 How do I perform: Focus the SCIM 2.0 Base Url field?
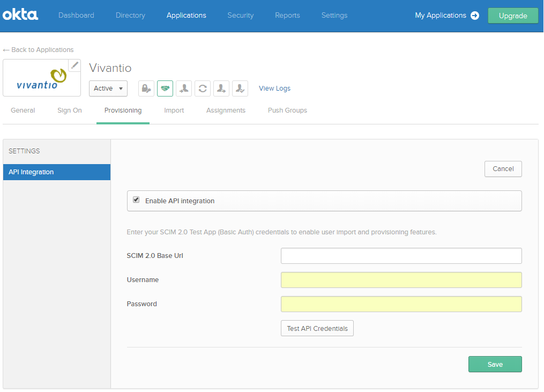pyautogui.click(x=401, y=256)
